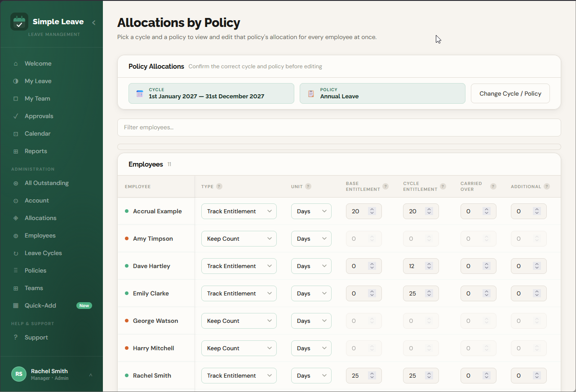Click the Change Cycle / Policy button

coord(510,93)
